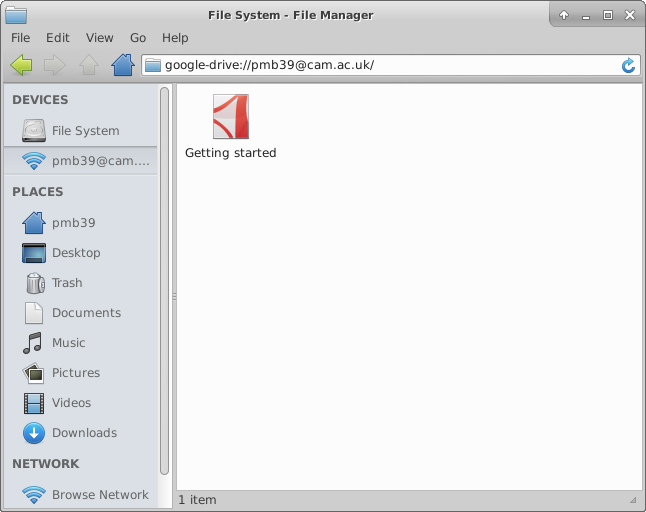The width and height of the screenshot is (646, 512).
Task: Navigate to the Music folder
Action: tap(68, 343)
